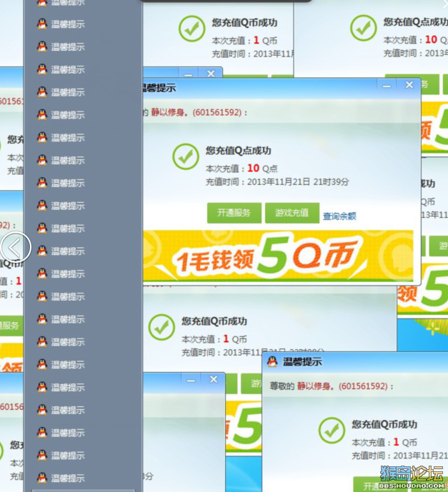Minimize the small window below top-center Q币 notice
448x492 pixels.
click(x=188, y=74)
